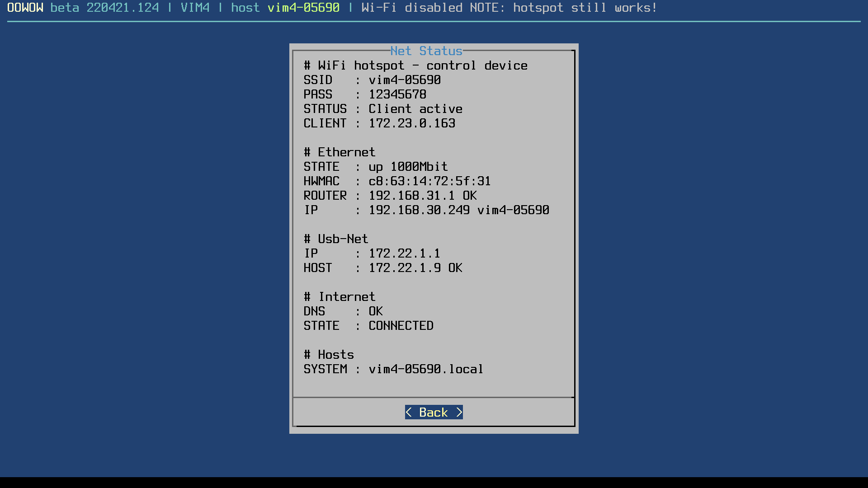Select the HWMAC address c8:63:14:72:5f:31
The height and width of the screenshot is (488, 868).
click(429, 181)
